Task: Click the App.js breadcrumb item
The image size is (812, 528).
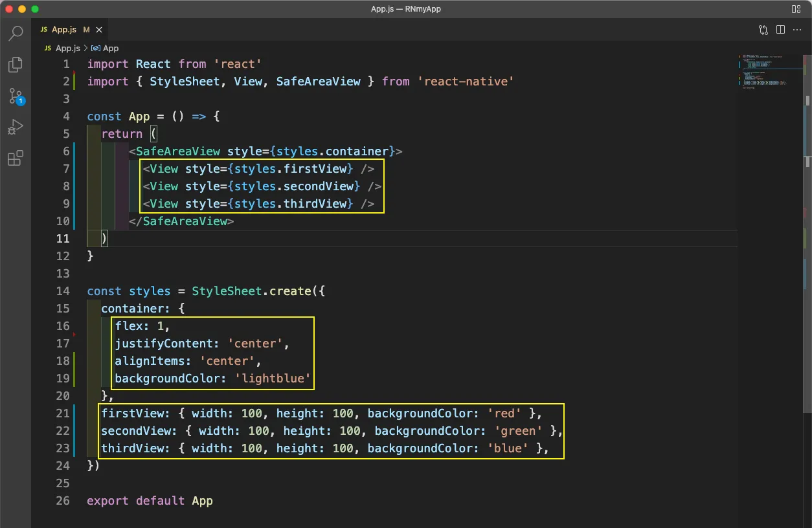Action: point(62,48)
